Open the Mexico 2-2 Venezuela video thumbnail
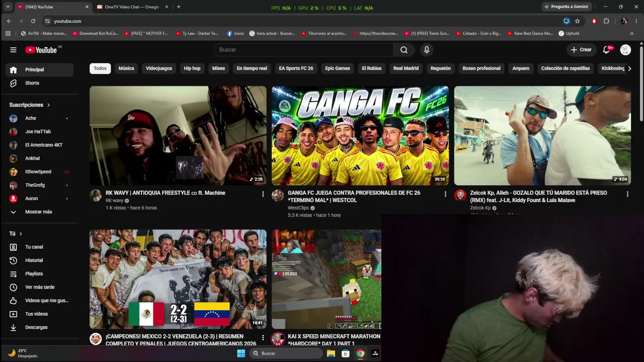The width and height of the screenshot is (644, 362). (178, 280)
